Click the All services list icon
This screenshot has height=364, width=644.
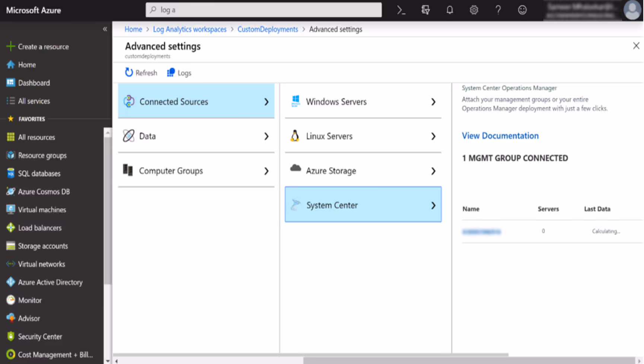[x=10, y=101]
